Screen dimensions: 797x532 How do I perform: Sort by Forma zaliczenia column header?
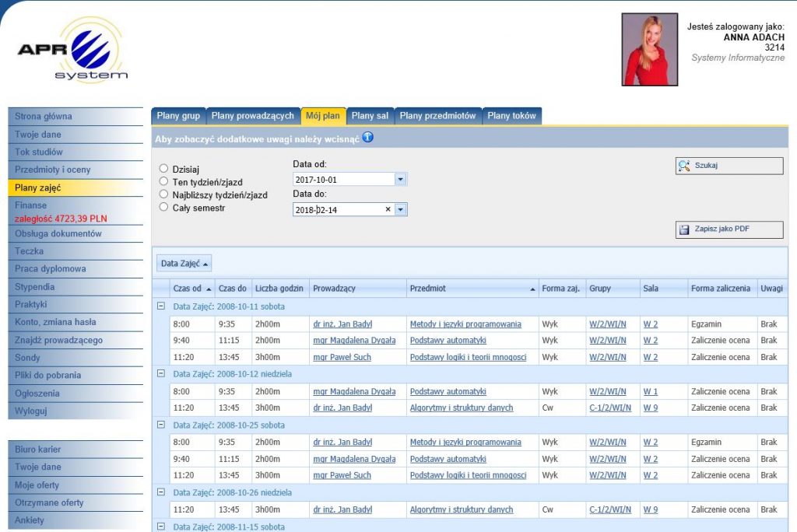click(722, 288)
